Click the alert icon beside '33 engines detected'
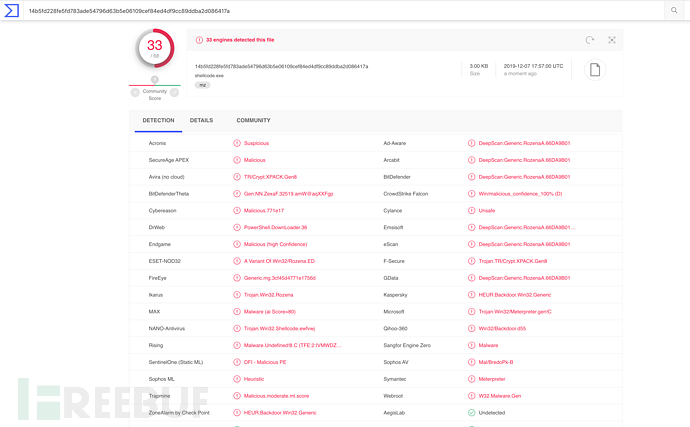 (199, 40)
